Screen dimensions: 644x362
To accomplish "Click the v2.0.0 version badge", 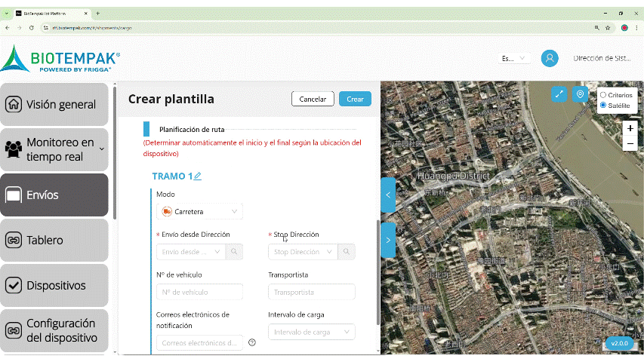I will tap(619, 343).
